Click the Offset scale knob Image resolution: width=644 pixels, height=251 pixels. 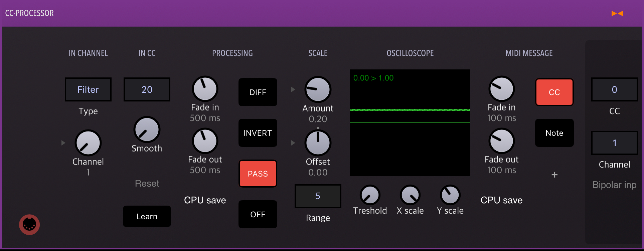[318, 143]
